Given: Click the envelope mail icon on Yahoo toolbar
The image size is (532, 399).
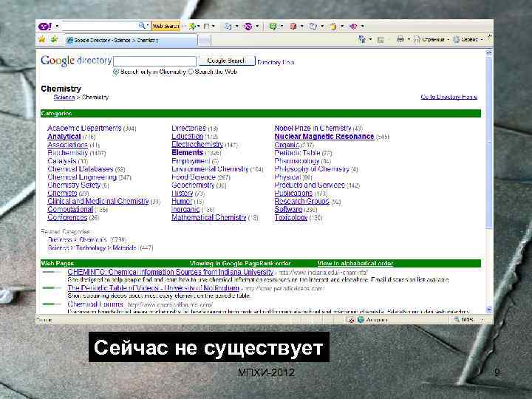Looking at the screenshot, I should tap(228, 26).
